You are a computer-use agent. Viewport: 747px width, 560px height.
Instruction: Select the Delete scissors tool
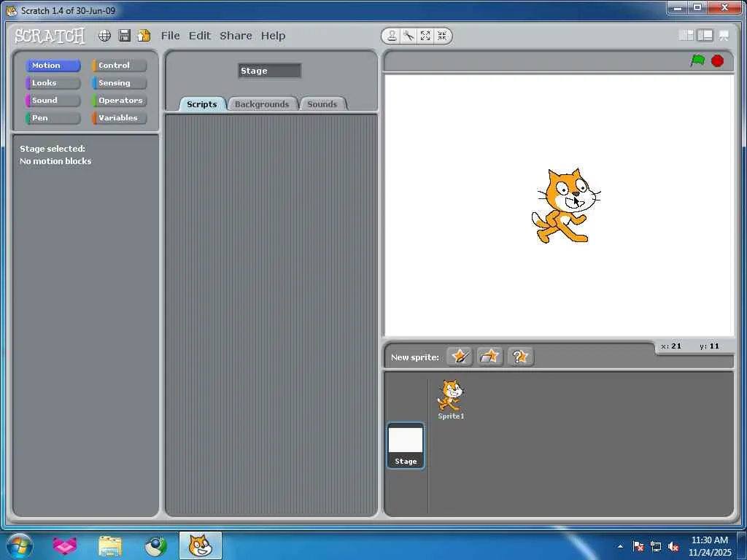point(409,36)
